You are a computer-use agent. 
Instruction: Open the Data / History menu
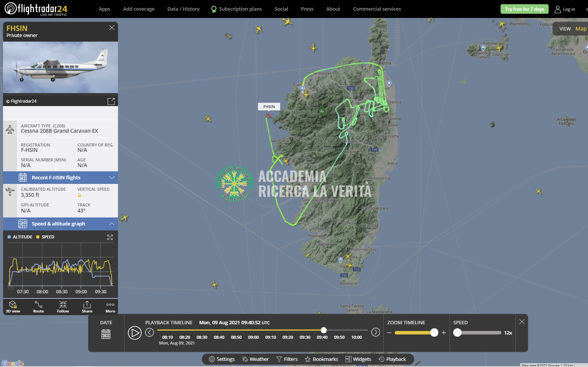[183, 9]
